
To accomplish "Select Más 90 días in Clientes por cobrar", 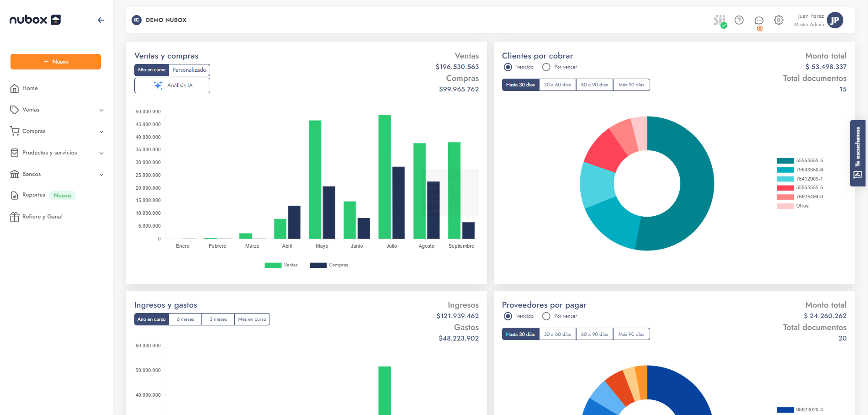I will point(631,85).
